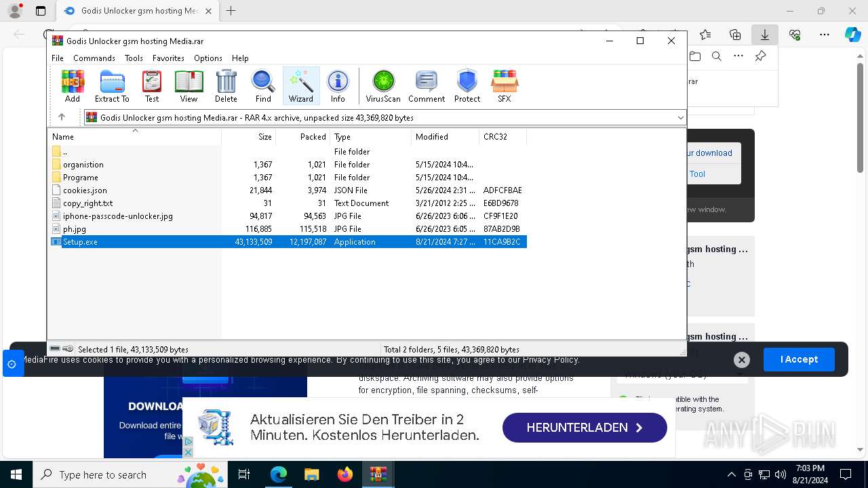The height and width of the screenshot is (488, 868).
Task: Open Edge tab actions menu icon
Action: [x=41, y=11]
